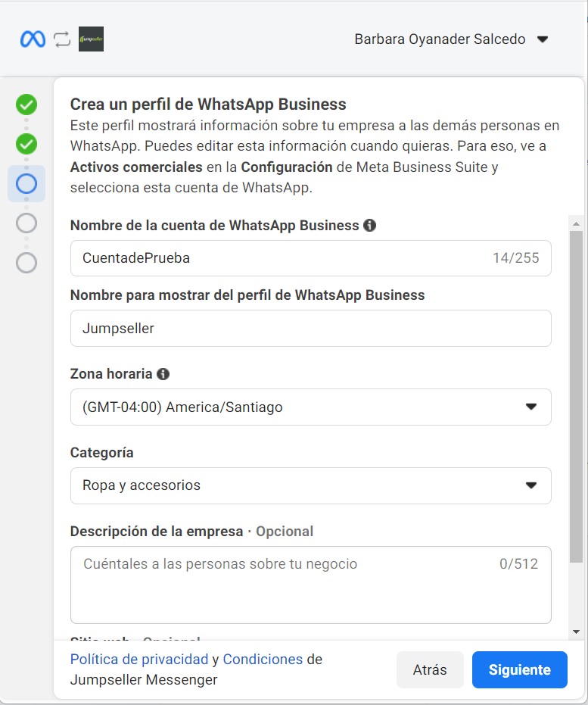Viewport: 588px width, 705px height.
Task: Select the fifth step circle
Action: tap(26, 263)
